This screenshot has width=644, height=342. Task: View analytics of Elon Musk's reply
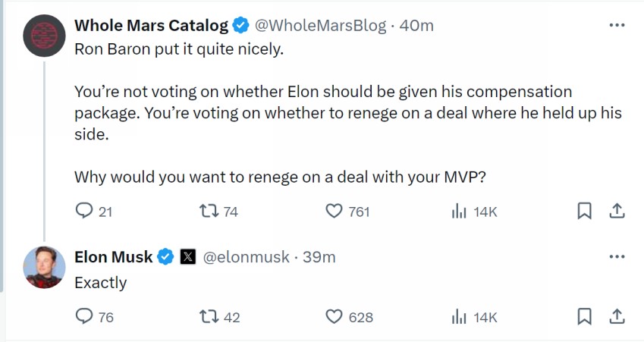click(x=459, y=317)
